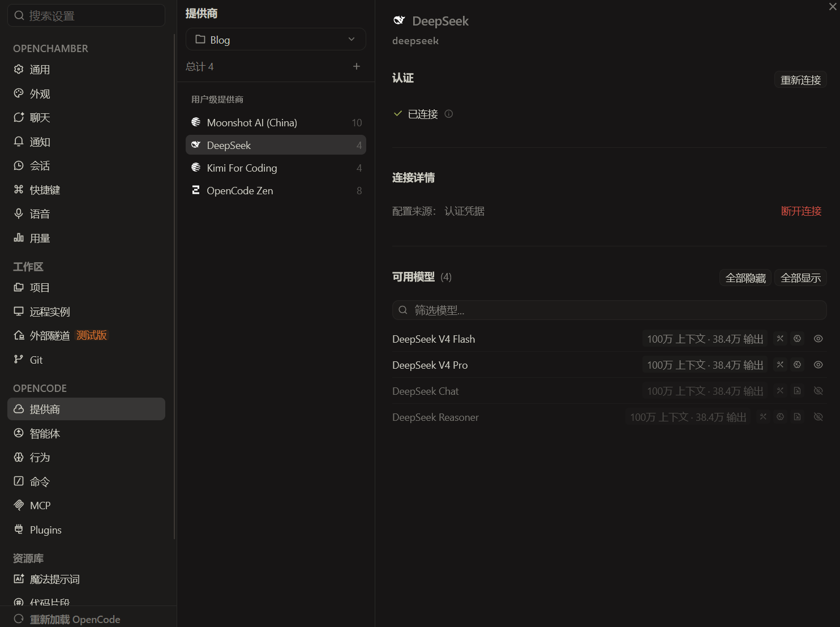The height and width of the screenshot is (627, 840).
Task: Click 全部显示 to show all models
Action: (x=800, y=278)
